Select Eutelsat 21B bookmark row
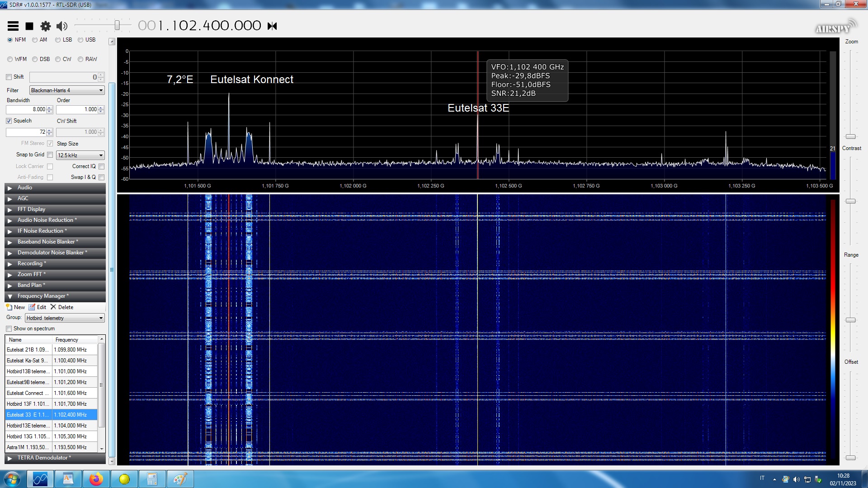Viewport: 868px width, 488px height. [x=52, y=350]
